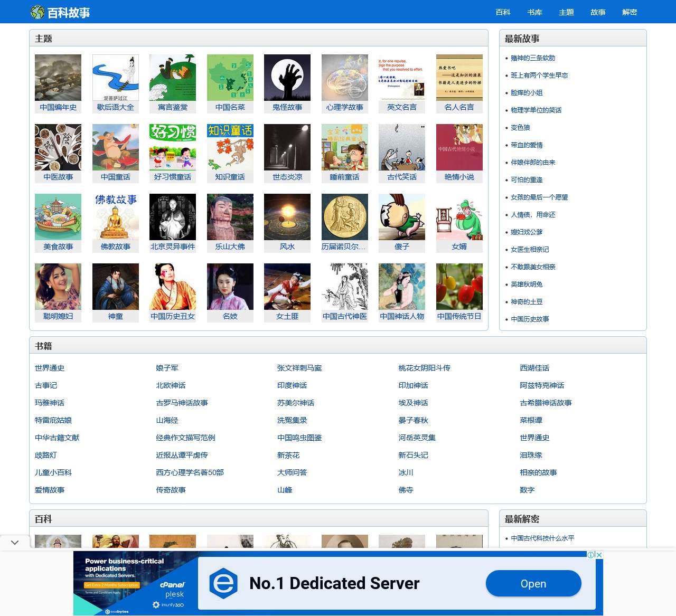Image resolution: width=676 pixels, height=616 pixels.
Task: Click the blue 'e' ad logo
Action: coord(223,583)
